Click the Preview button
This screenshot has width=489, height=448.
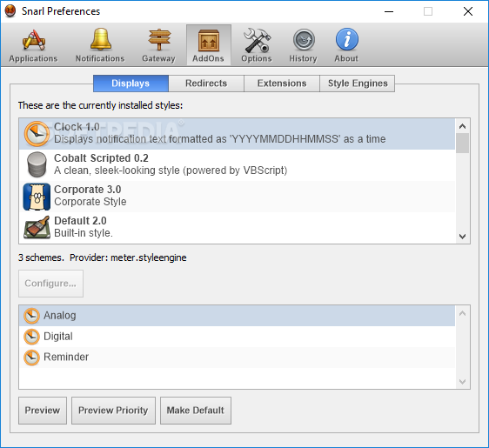[x=43, y=411]
